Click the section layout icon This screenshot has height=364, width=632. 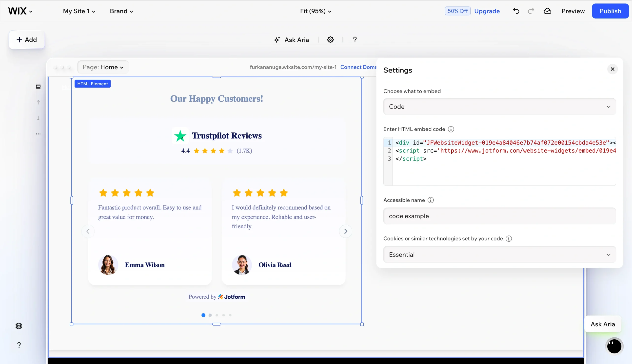38,87
